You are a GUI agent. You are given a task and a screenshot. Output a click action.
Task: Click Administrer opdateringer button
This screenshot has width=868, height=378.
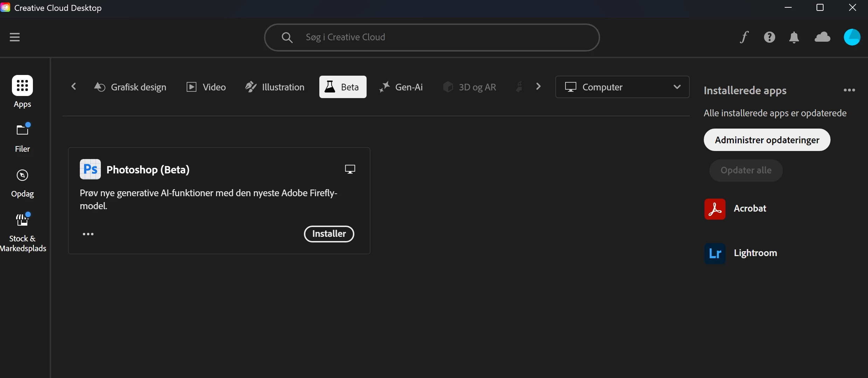(767, 140)
